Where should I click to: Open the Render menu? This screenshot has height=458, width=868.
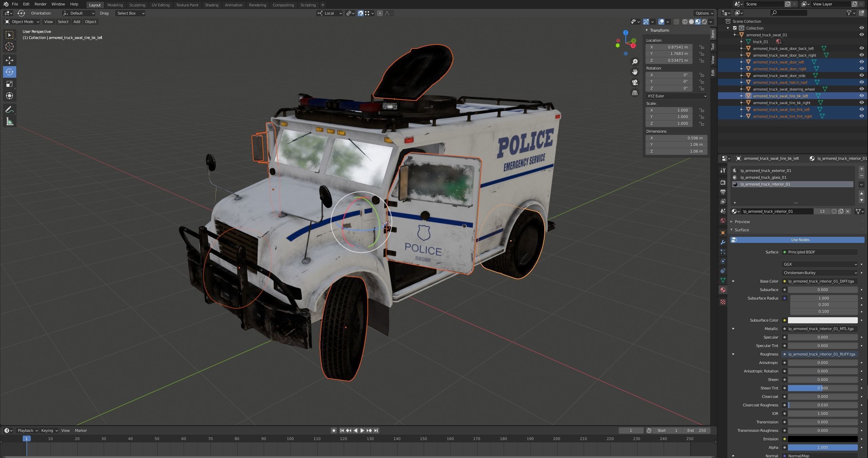[x=40, y=4]
